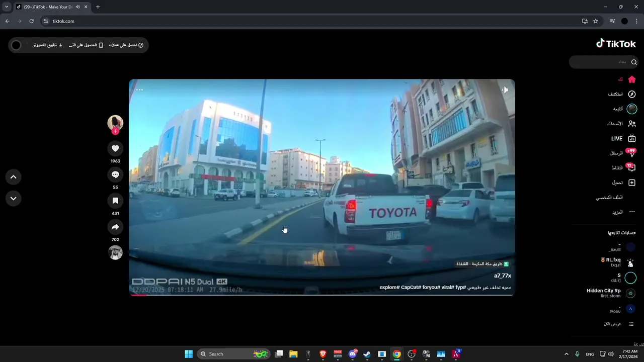Open the Windows Start menu

click(189, 354)
